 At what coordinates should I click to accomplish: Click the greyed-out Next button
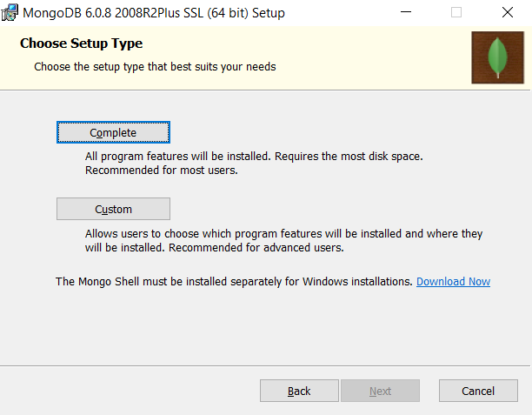tap(381, 391)
